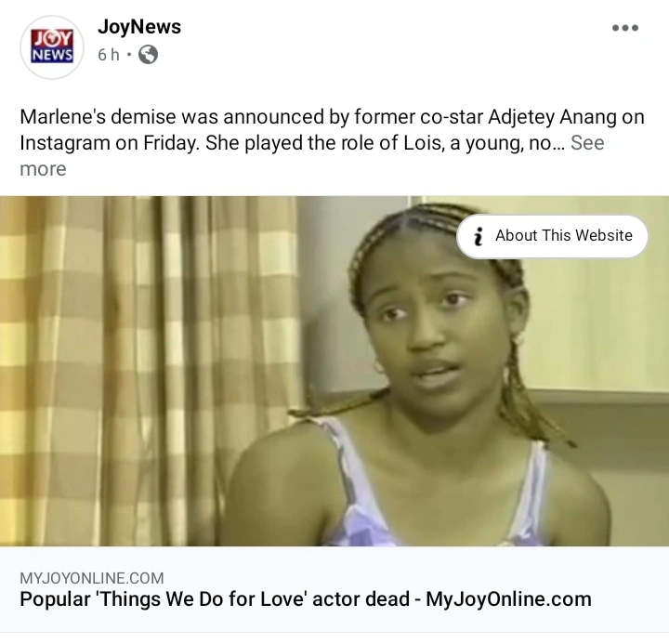Click the post caption about Marlene's demise

(x=332, y=142)
